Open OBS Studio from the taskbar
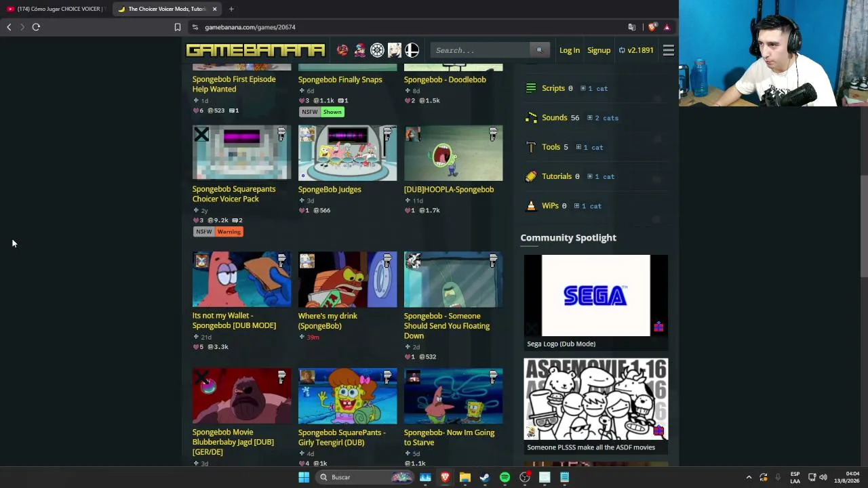Screen dimensions: 868x488 click(x=524, y=477)
